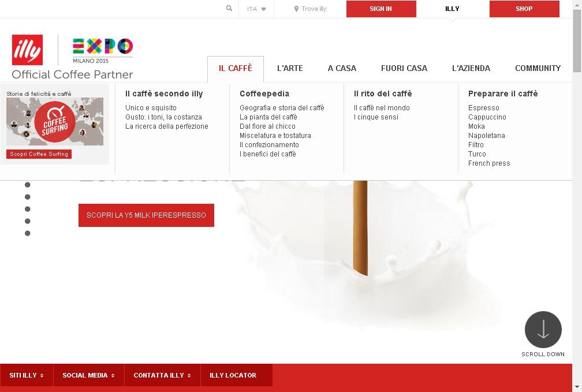Open Gusto: i toni, la costanza

point(163,117)
